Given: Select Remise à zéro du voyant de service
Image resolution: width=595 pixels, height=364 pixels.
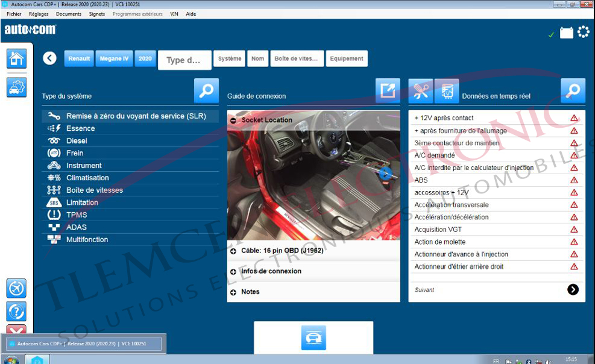Looking at the screenshot, I should pos(131,116).
